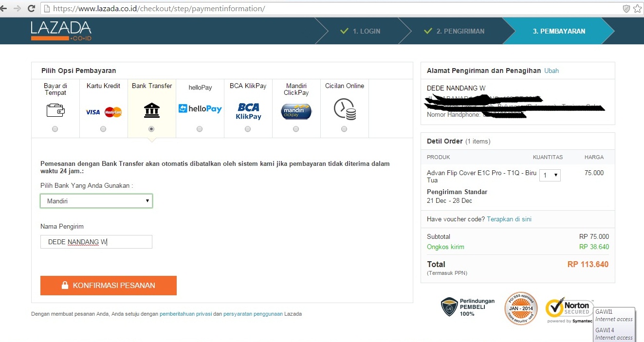Click delivery date 21 Dec - 28 Dec

[449, 200]
